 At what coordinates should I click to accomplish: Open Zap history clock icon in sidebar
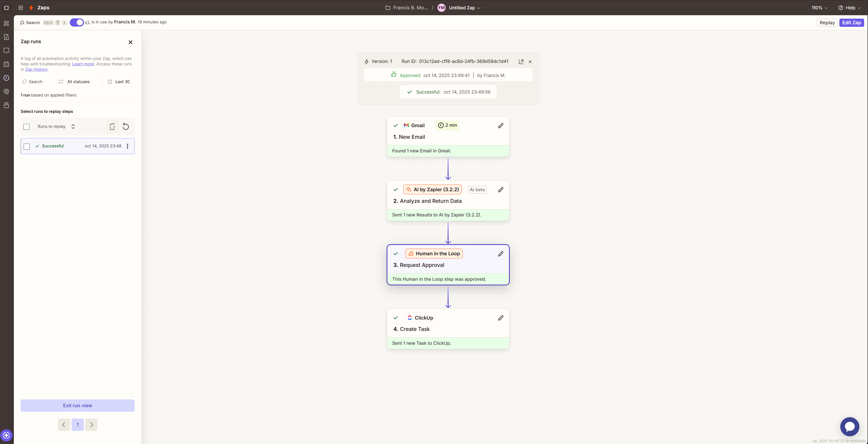[x=6, y=78]
